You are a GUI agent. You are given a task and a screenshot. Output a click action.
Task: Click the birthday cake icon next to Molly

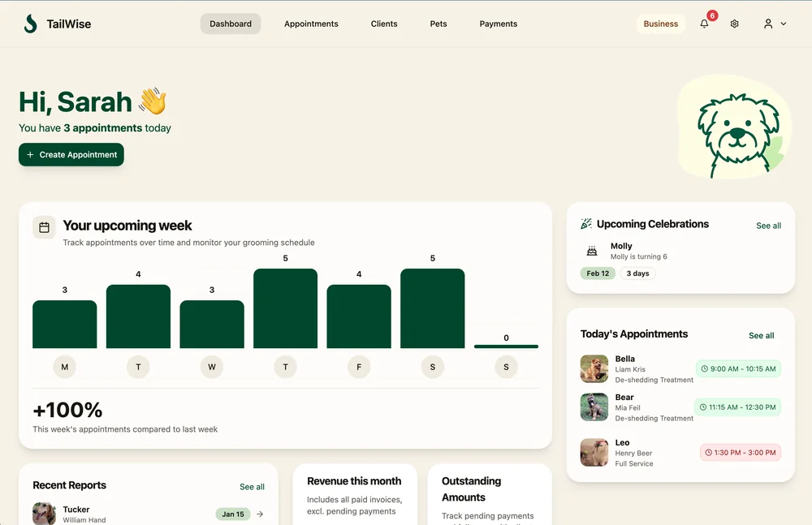592,251
